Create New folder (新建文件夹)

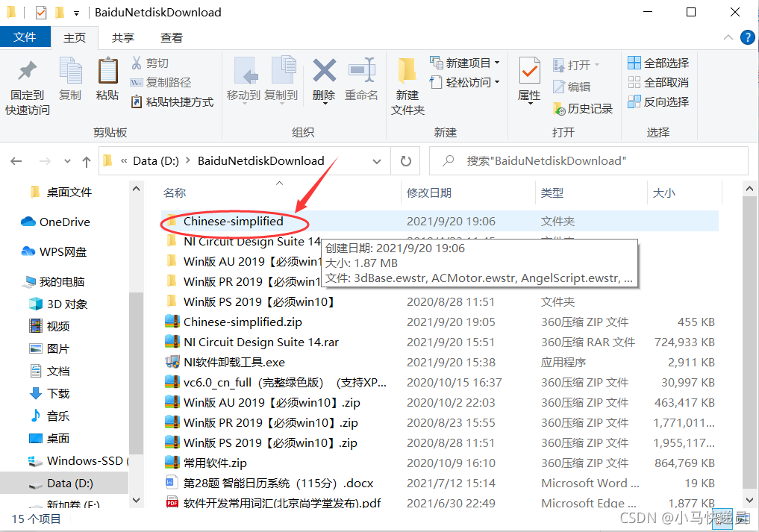point(407,87)
